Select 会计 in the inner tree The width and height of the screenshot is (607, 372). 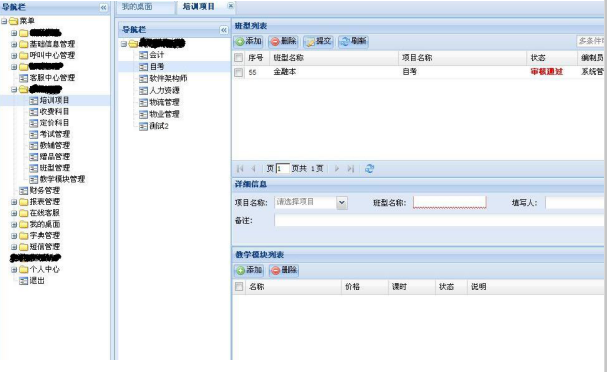(x=157, y=55)
